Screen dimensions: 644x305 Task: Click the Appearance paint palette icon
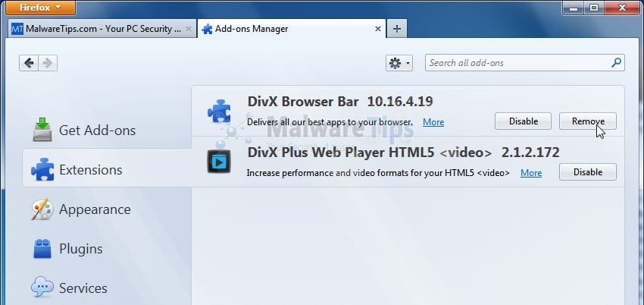point(42,209)
